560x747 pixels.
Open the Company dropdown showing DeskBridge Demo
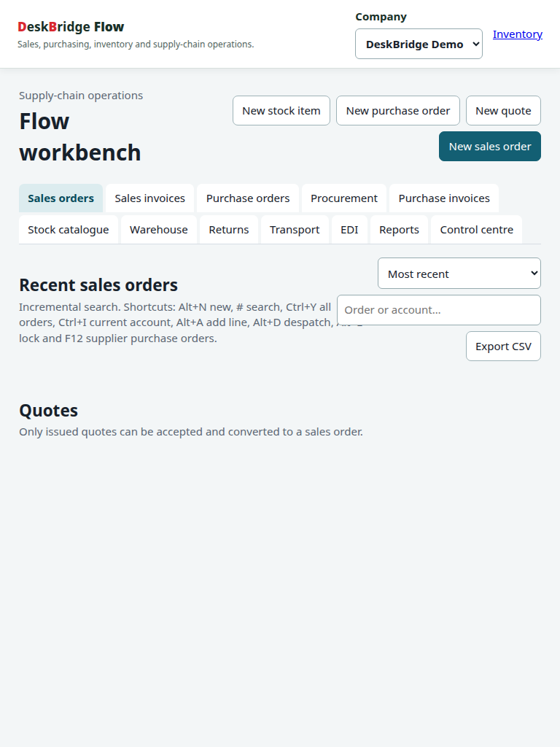[419, 44]
